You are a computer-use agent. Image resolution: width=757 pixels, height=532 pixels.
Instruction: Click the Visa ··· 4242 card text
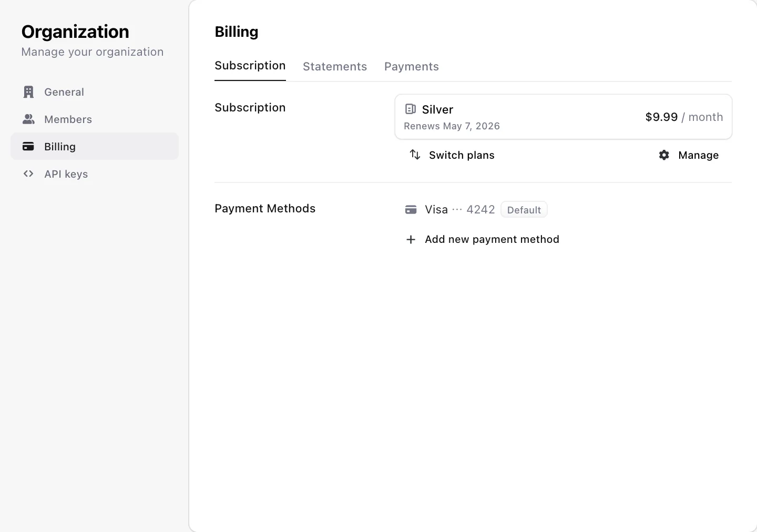tap(460, 210)
